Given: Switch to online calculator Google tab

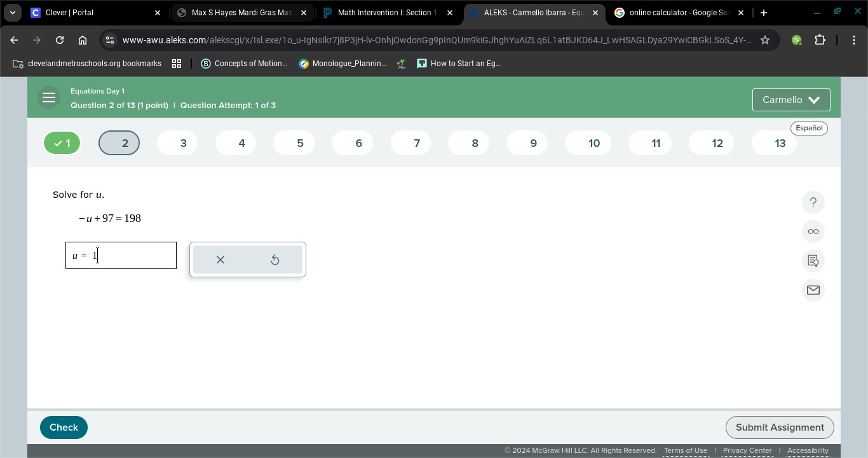Looking at the screenshot, I should (680, 13).
